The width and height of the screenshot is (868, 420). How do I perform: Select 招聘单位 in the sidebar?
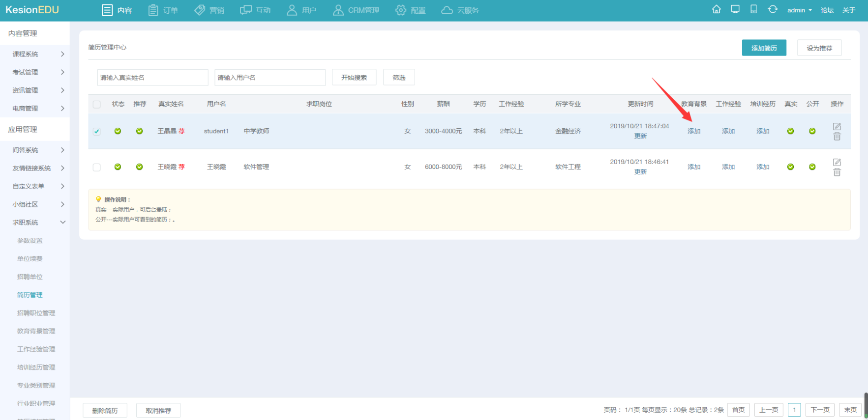[30, 277]
